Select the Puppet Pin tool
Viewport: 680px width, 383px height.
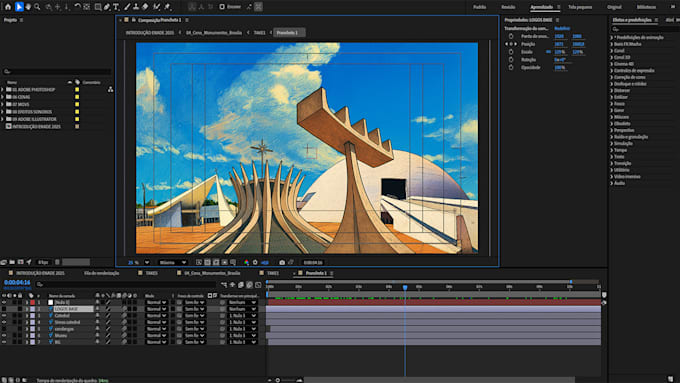pos(167,7)
